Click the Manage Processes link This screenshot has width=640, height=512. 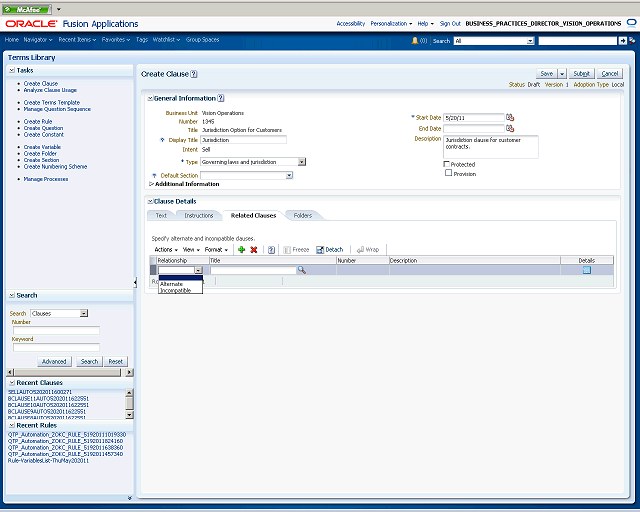coord(46,179)
